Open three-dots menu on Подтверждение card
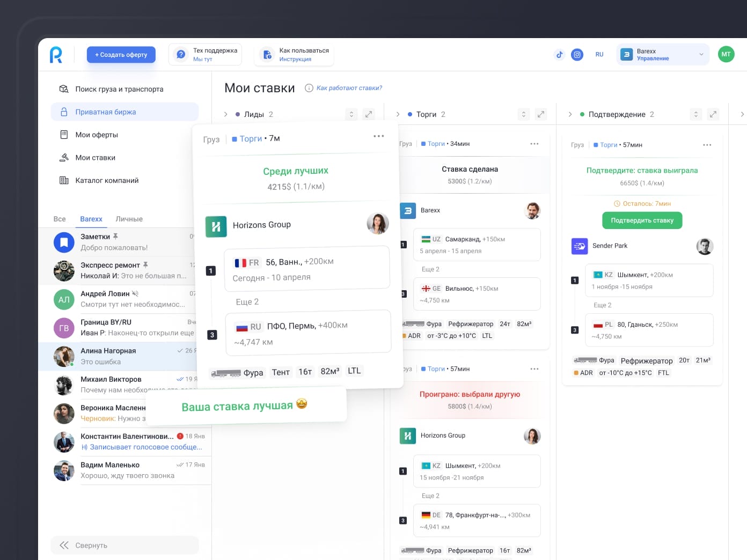 pos(707,145)
